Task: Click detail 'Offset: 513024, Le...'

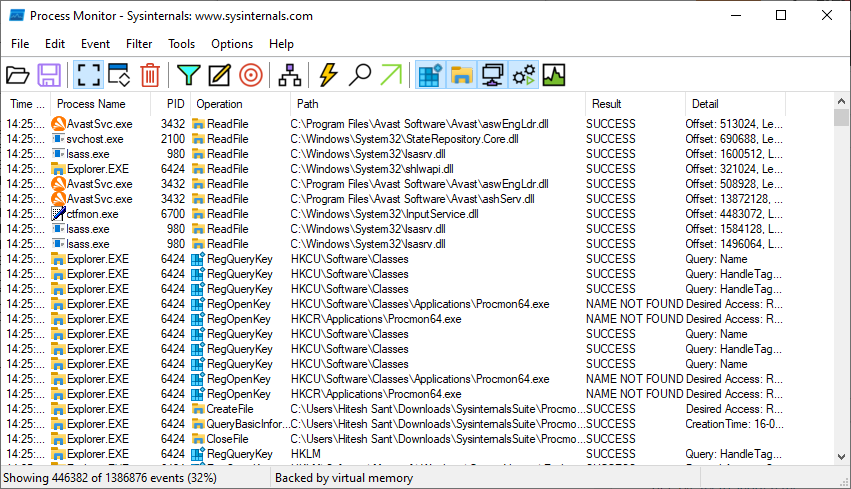Action: point(734,124)
